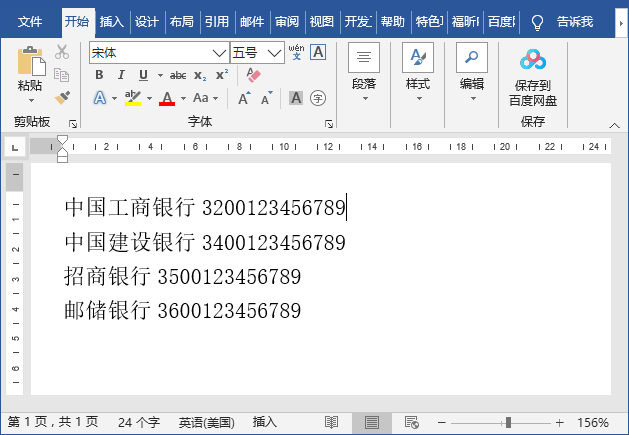Open the font name dropdown (宋体)
The image size is (629, 435).
[x=219, y=52]
